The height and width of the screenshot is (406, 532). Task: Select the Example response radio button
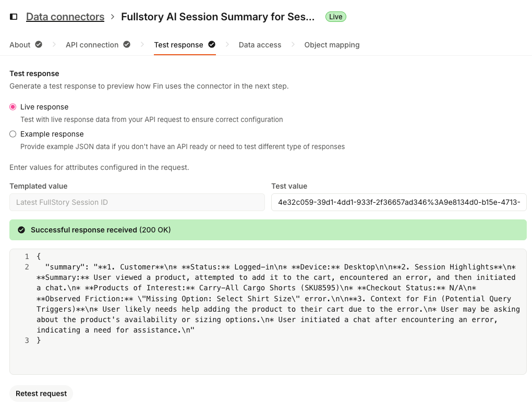tap(13, 134)
